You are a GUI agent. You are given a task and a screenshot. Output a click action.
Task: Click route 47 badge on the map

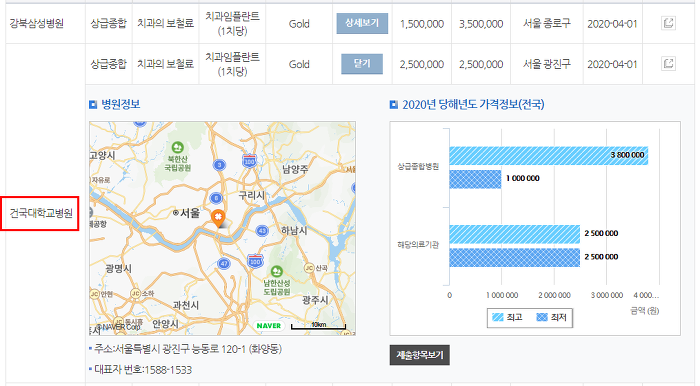224,263
